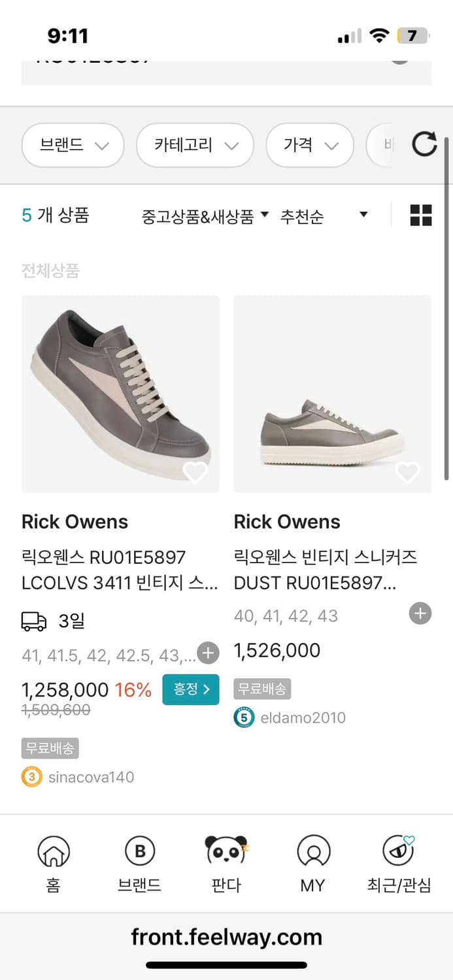The image size is (453, 980).
Task: Refresh filters using the circular arrow icon
Action: pyautogui.click(x=424, y=145)
